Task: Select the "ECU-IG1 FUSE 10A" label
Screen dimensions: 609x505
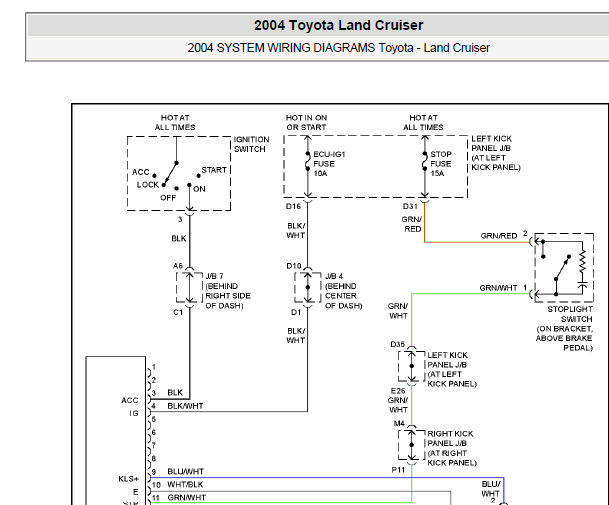Action: tap(329, 164)
